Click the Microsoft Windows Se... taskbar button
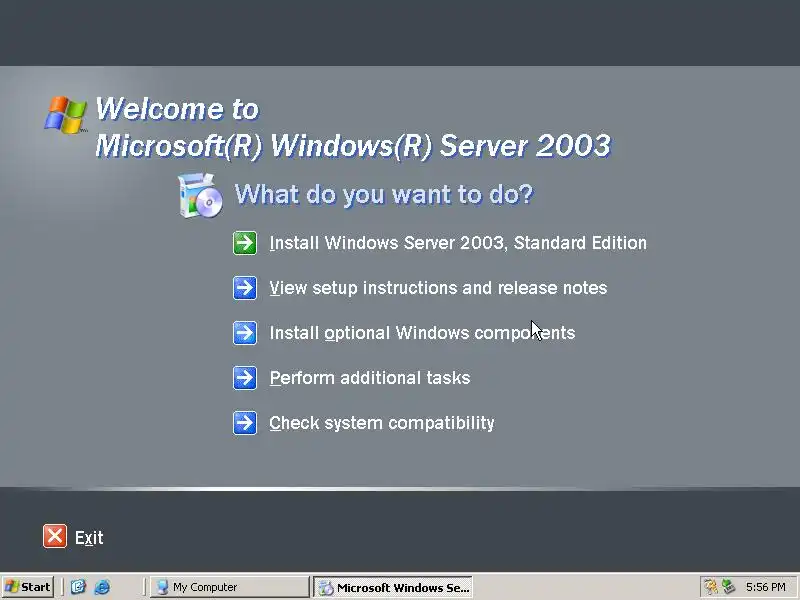This screenshot has width=800, height=600. pos(393,587)
